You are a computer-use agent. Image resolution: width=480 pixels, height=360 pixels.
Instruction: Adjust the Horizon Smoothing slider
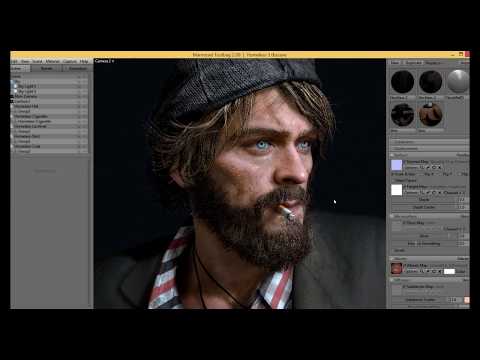click(424, 244)
